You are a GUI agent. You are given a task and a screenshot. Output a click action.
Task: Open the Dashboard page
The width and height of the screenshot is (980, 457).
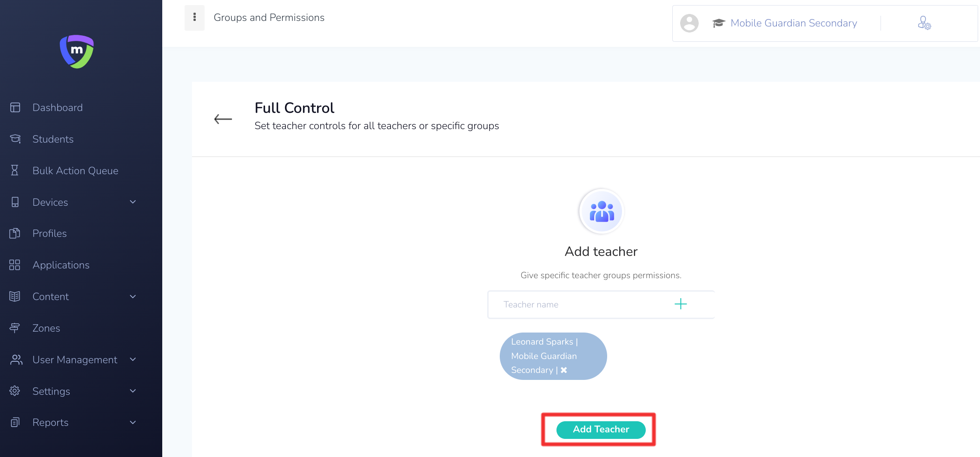click(x=58, y=108)
